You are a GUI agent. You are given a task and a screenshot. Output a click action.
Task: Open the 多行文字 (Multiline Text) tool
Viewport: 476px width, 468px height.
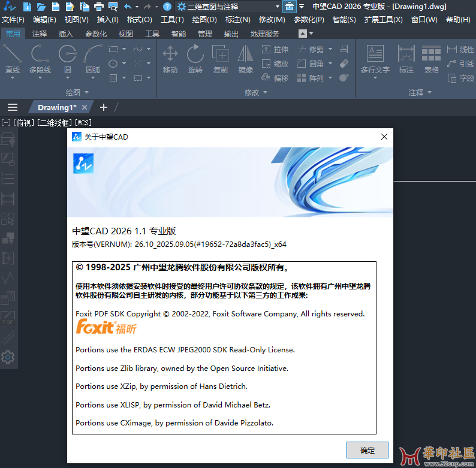(x=375, y=59)
